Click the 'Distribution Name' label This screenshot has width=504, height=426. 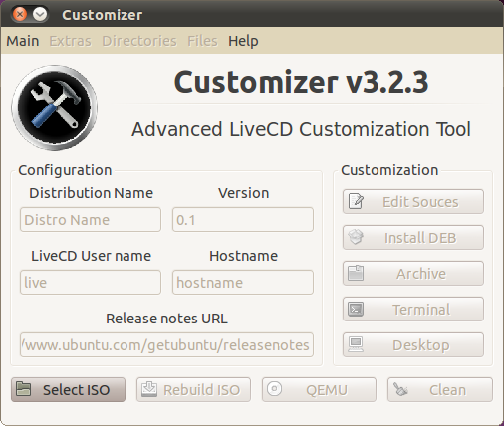click(x=91, y=193)
